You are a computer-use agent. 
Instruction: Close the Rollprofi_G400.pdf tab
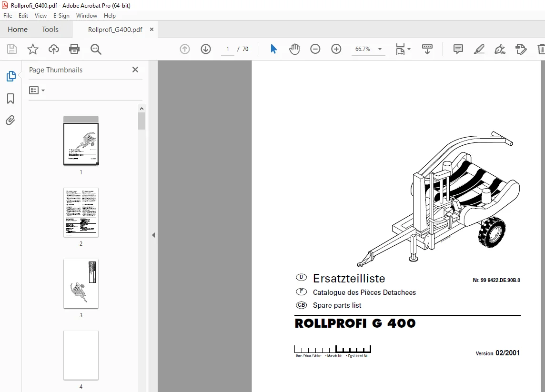pos(151,30)
